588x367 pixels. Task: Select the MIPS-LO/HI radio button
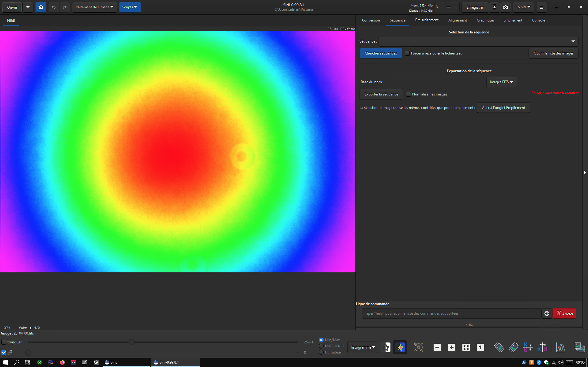(x=321, y=346)
